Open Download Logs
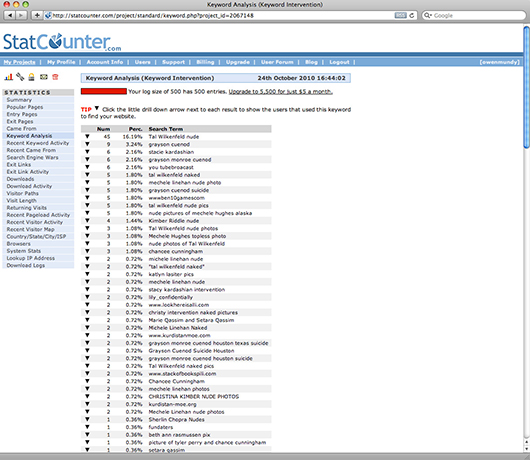The width and height of the screenshot is (530, 460). click(x=26, y=265)
